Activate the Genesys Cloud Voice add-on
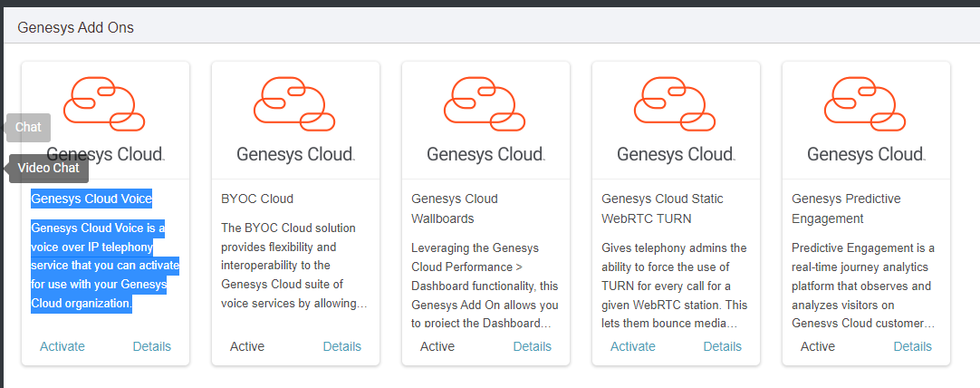This screenshot has height=388, width=980. pos(62,346)
